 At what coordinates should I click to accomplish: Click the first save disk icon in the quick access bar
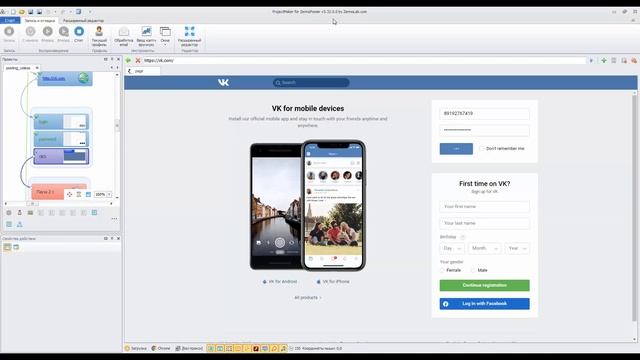pos(31,12)
